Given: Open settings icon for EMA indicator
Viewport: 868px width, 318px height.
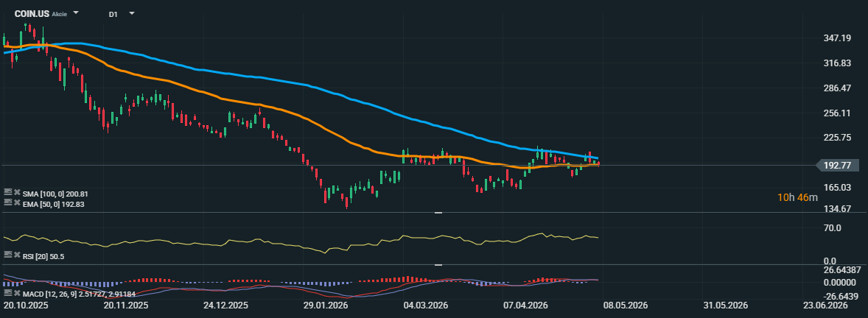Looking at the screenshot, I should (8, 202).
